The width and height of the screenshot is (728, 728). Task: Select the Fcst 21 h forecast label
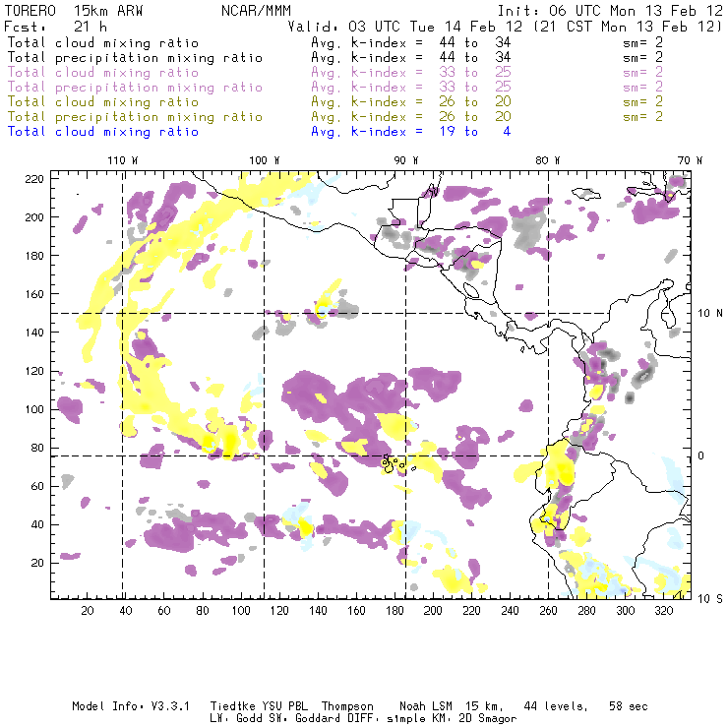point(49,27)
